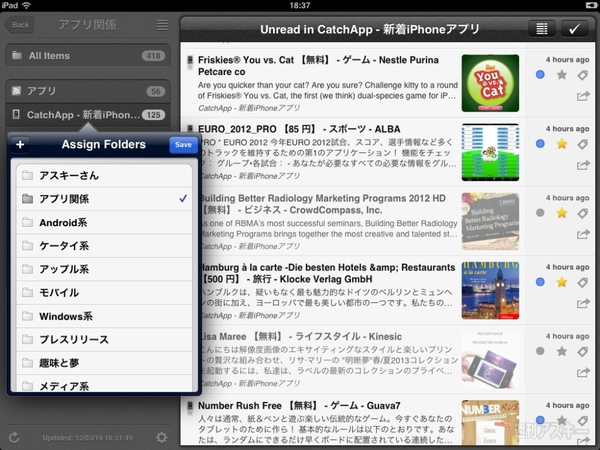
Task: Open Hamburg à la carte cover thumbnail
Action: [490, 290]
